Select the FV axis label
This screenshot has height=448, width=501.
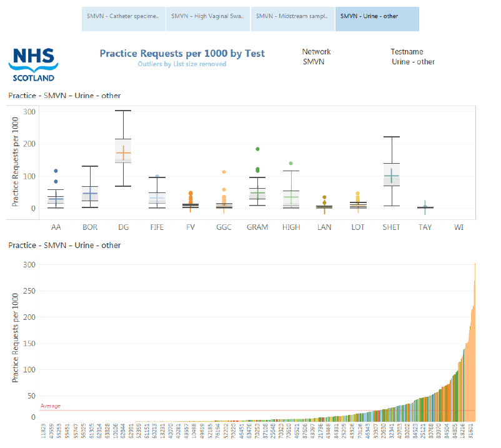pyautogui.click(x=191, y=227)
